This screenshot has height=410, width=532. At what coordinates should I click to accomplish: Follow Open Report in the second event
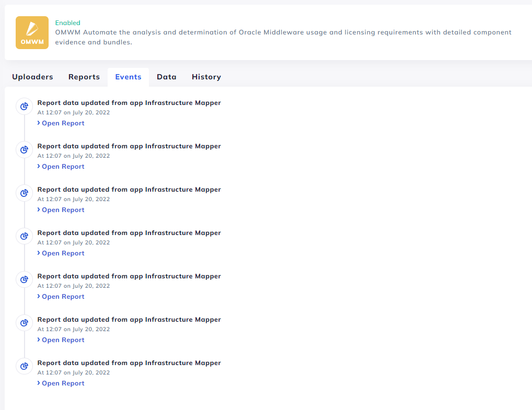click(x=61, y=167)
